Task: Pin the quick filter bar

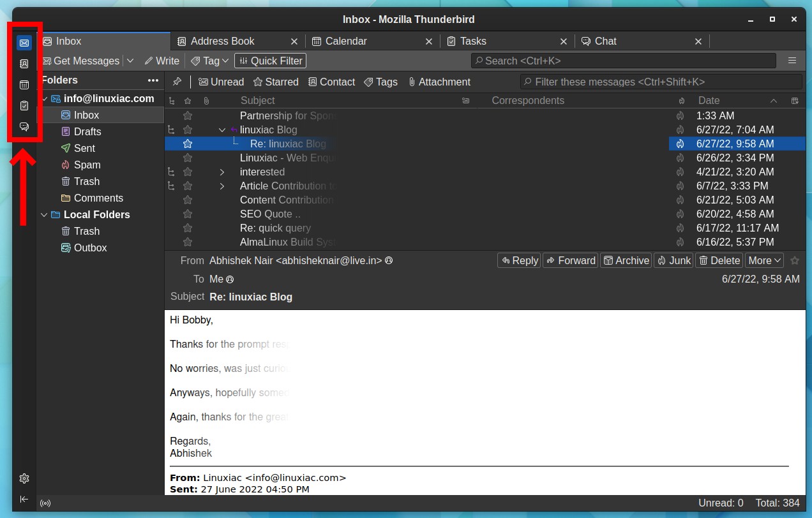Action: pos(177,82)
